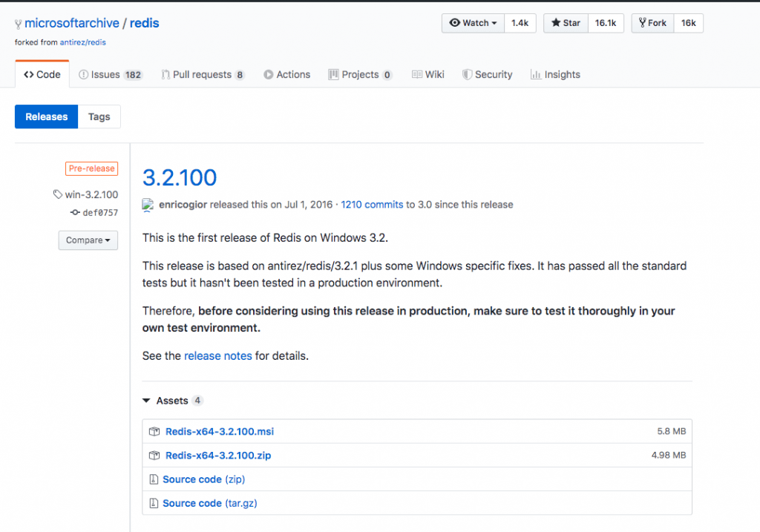Click package icon for Redis-x64-3.2.100.msi
Viewport: 760px width, 532px height.
pos(154,432)
